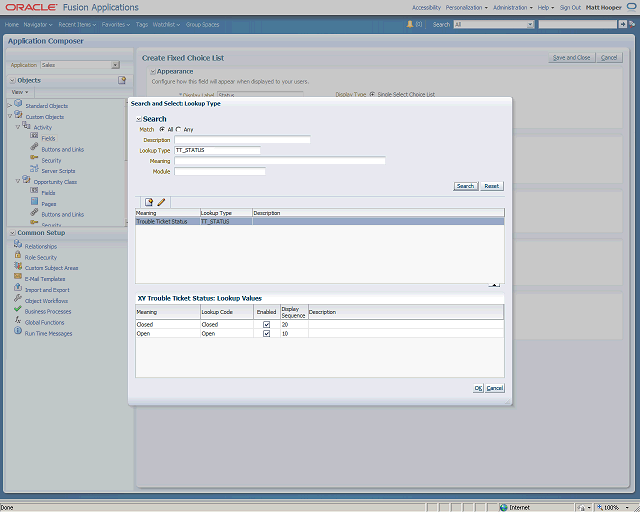This screenshot has width=640, height=512.
Task: Select the Match All radio button
Action: tap(162, 129)
